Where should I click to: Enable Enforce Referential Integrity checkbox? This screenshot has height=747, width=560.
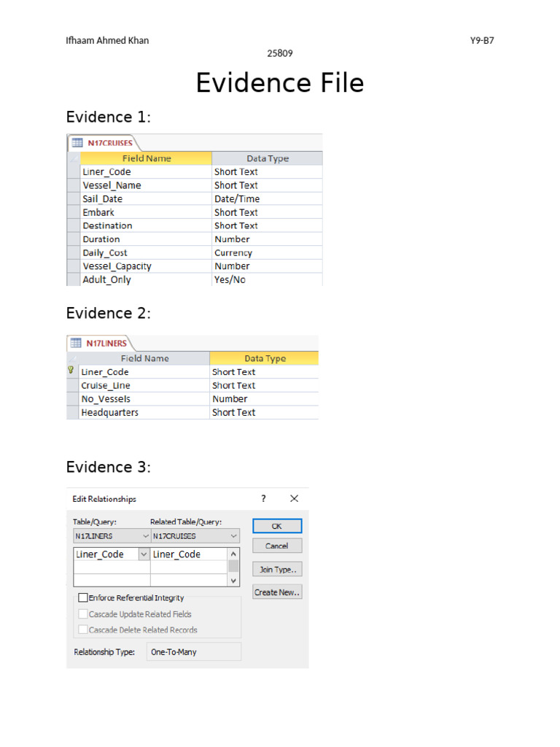tap(83, 597)
